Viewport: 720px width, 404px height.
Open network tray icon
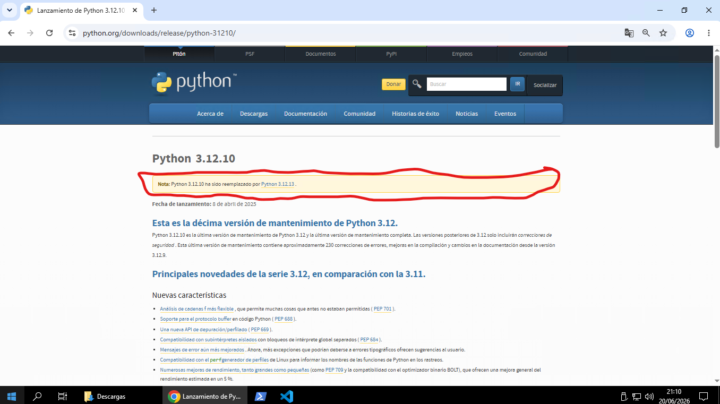coord(636,396)
